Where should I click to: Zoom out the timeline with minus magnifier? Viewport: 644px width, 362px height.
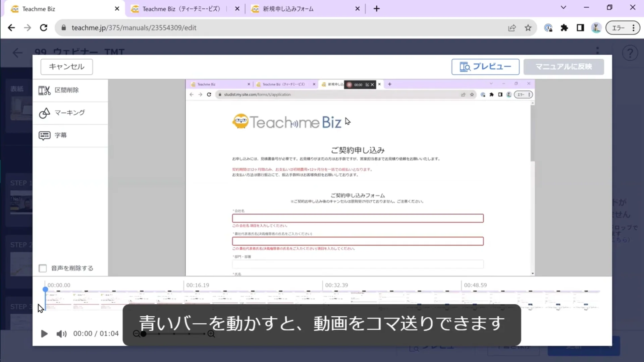click(136, 334)
